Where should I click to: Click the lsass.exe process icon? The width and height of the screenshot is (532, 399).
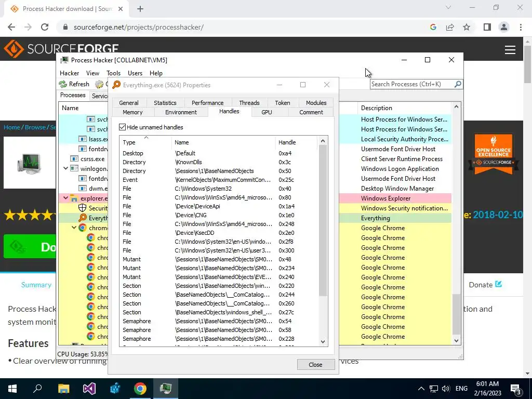(x=83, y=139)
